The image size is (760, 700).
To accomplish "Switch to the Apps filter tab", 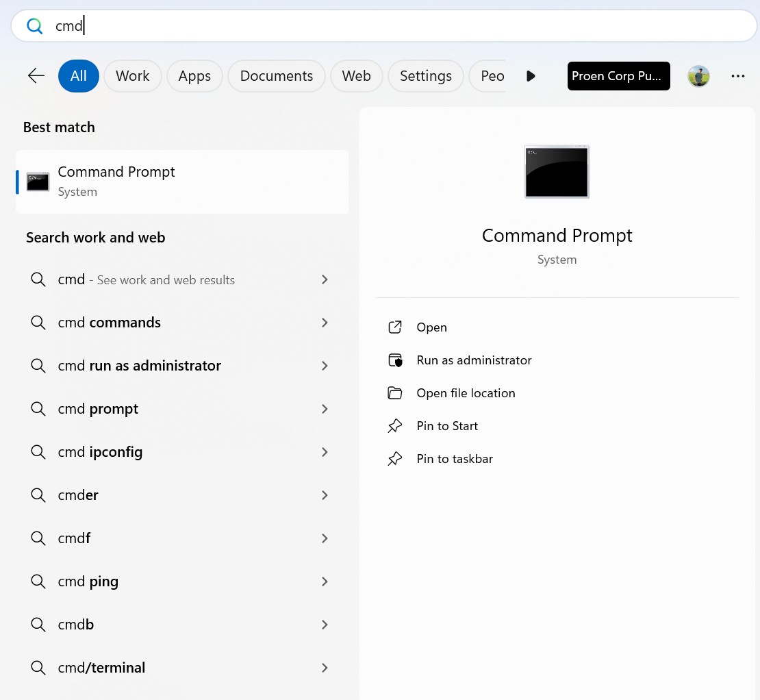I will tap(194, 75).
